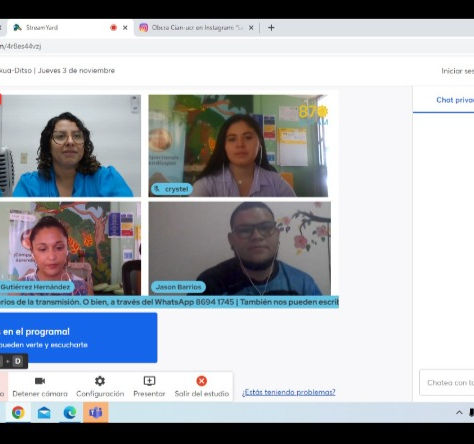
Task: Open a new browser tab
Action: tap(271, 28)
